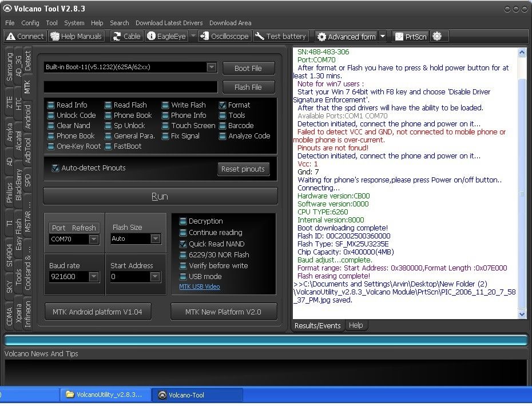The image size is (532, 406).
Task: Open Help Manuals from the toolbar
Action: tap(55, 37)
